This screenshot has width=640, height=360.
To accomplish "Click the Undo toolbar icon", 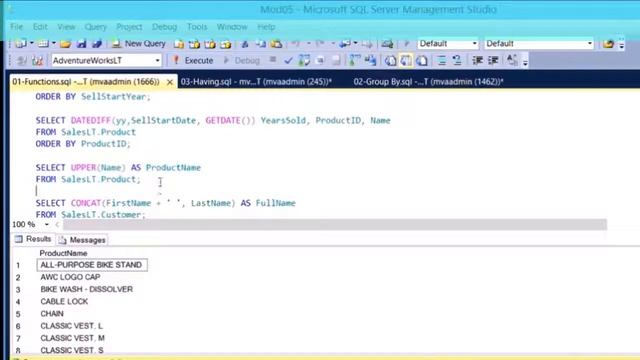I will point(296,43).
